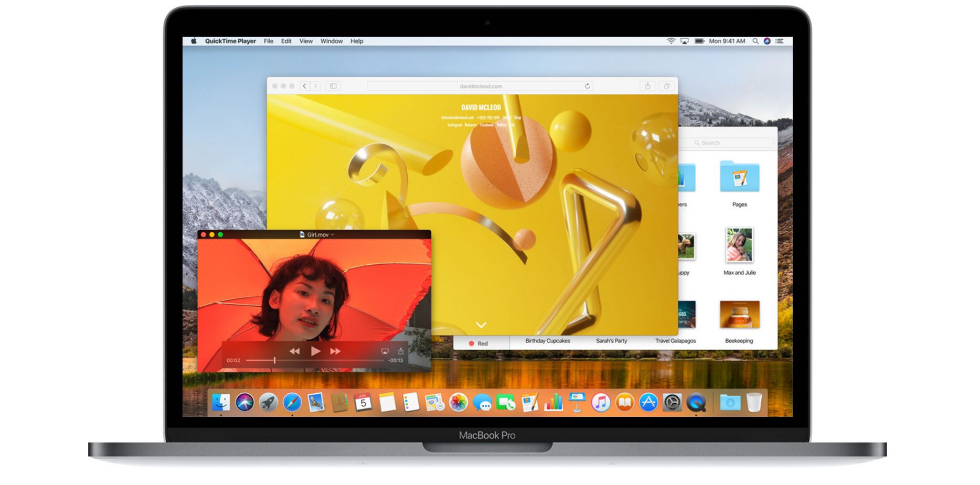This screenshot has height=485, width=980.
Task: Open the Apple menu
Action: [194, 41]
